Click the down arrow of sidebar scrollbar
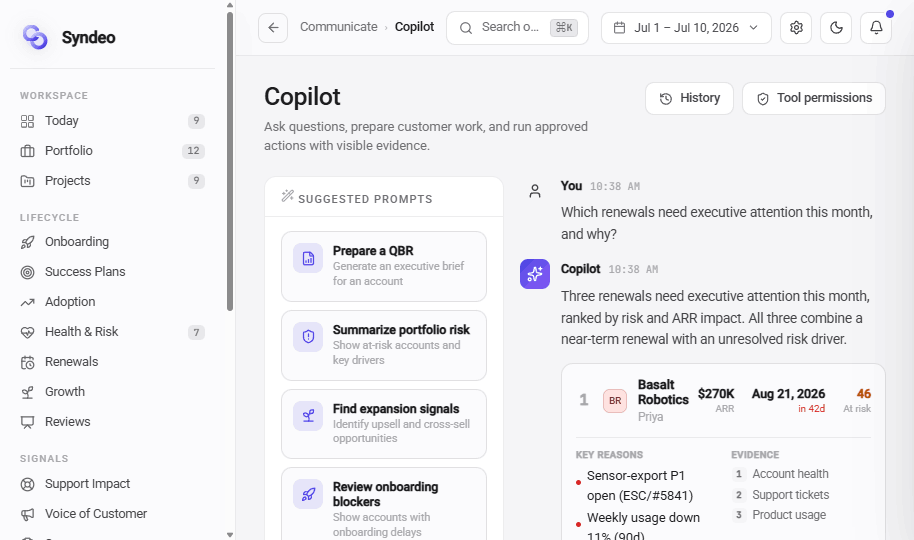The width and height of the screenshot is (914, 540). click(230, 534)
